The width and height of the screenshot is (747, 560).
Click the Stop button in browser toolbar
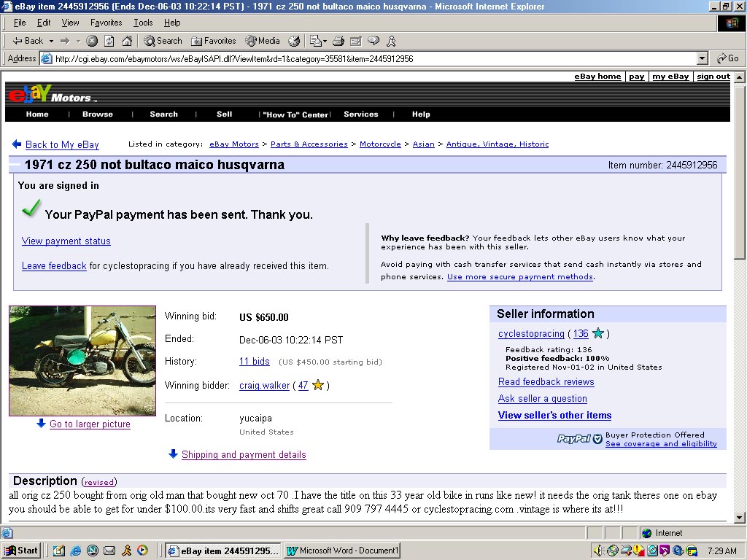coord(92,41)
